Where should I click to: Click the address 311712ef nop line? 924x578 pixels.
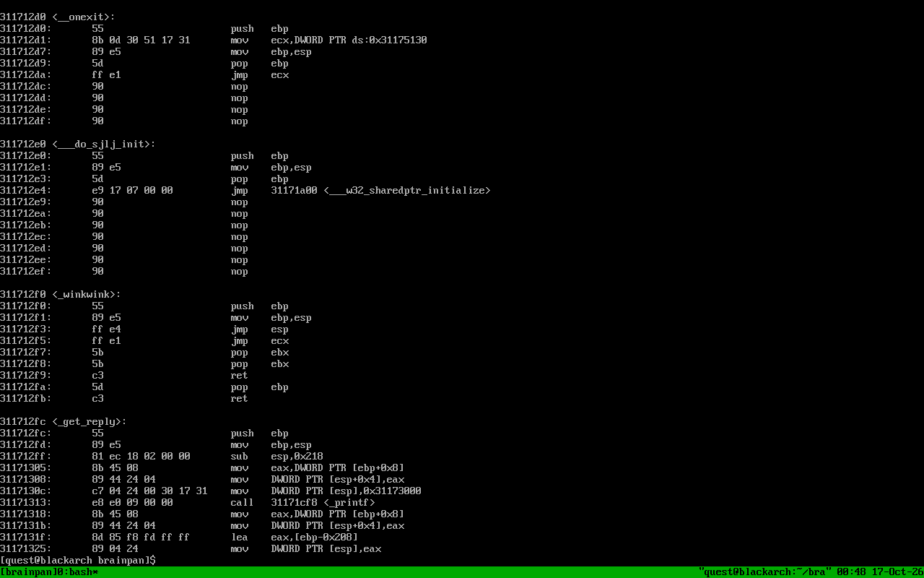coord(124,272)
